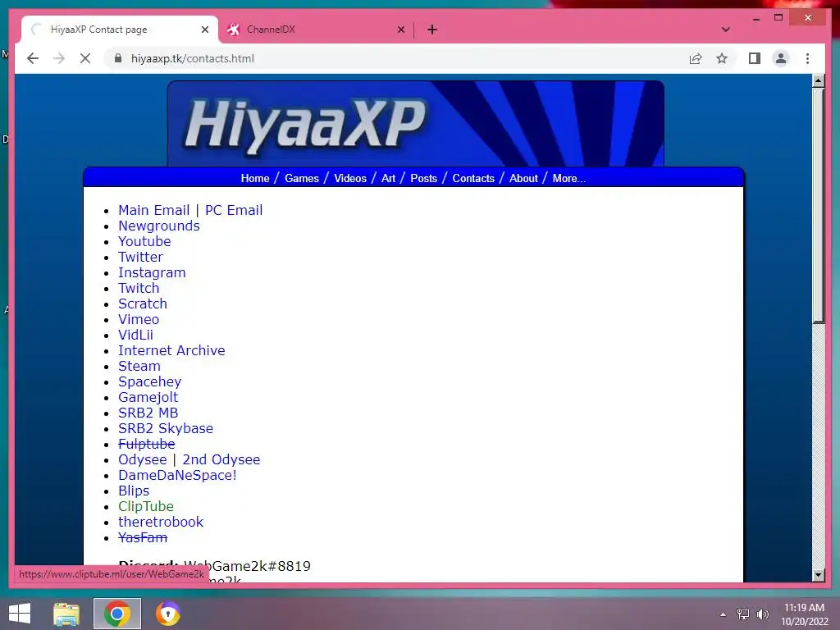
Task: Visit the Scratch link
Action: (x=143, y=304)
